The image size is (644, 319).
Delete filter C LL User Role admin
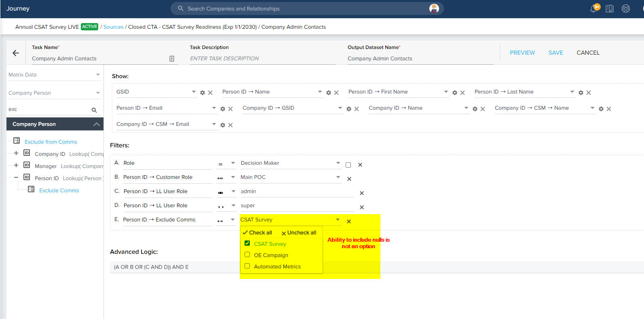click(362, 193)
